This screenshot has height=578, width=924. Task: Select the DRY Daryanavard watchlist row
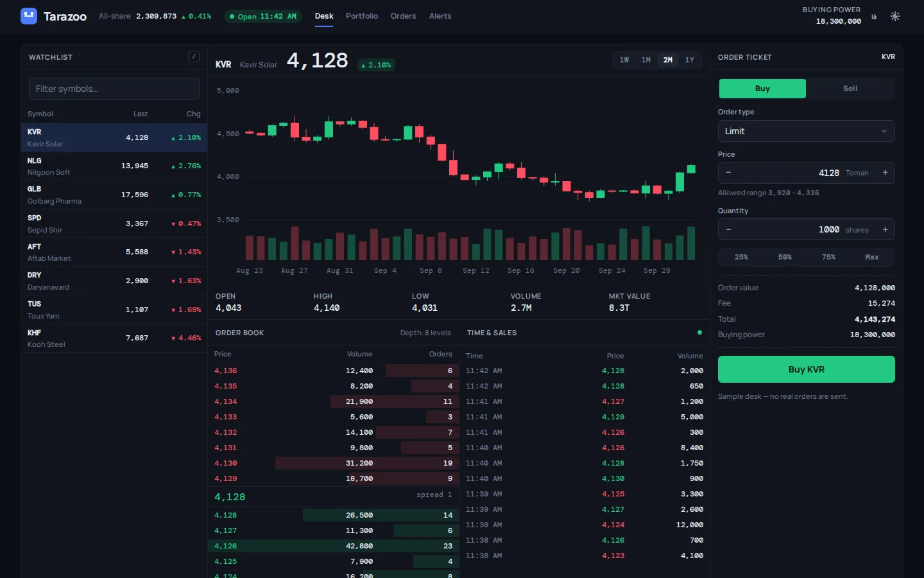pyautogui.click(x=114, y=281)
